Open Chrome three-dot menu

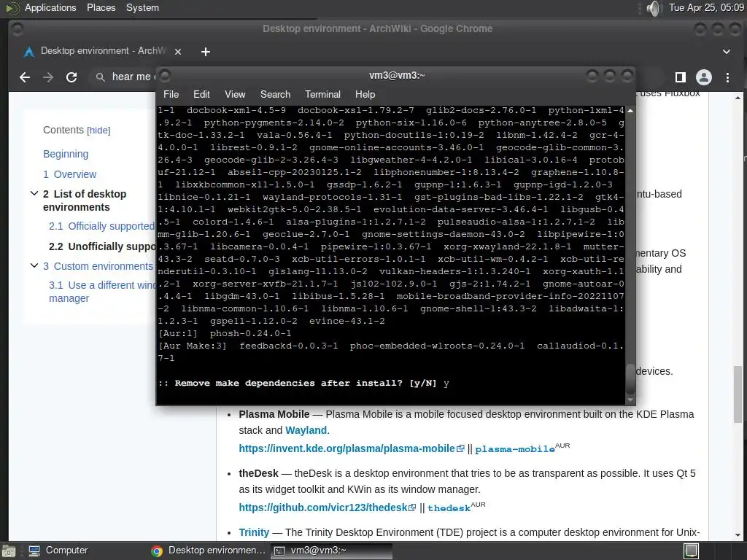(x=727, y=77)
